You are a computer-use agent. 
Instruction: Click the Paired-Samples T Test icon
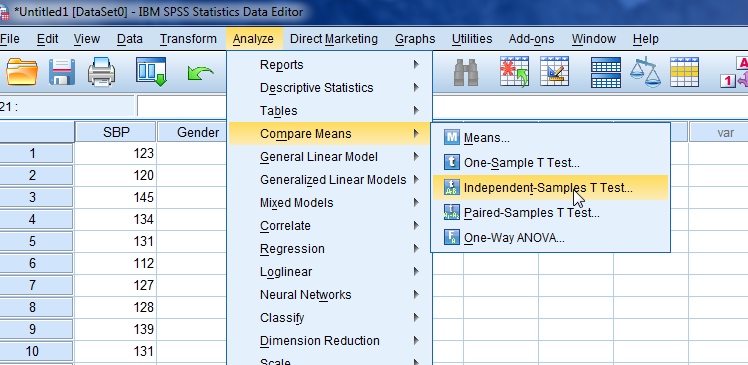click(451, 212)
